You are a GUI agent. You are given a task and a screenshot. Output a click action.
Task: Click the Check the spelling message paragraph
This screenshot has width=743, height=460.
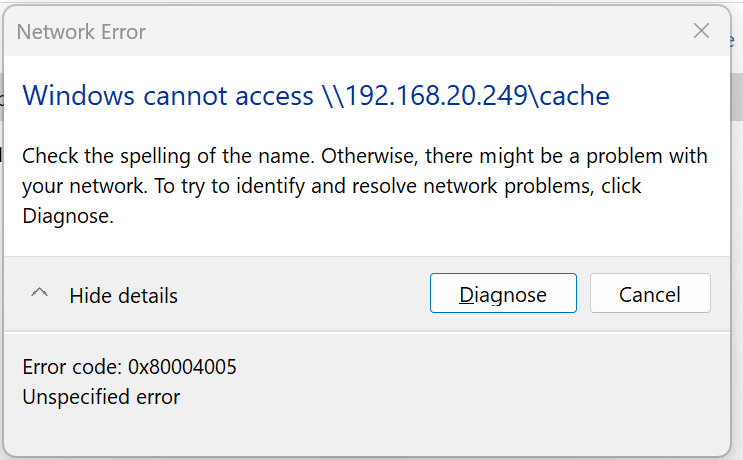point(365,186)
